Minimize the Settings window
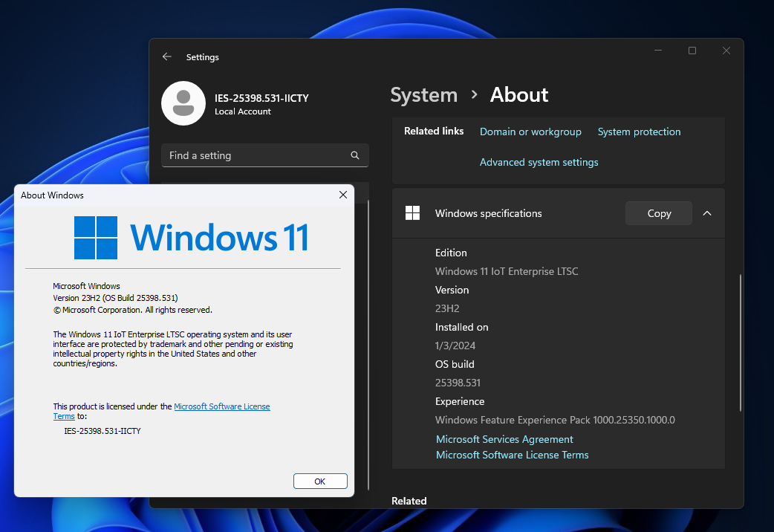Image resolution: width=774 pixels, height=532 pixels. click(658, 51)
